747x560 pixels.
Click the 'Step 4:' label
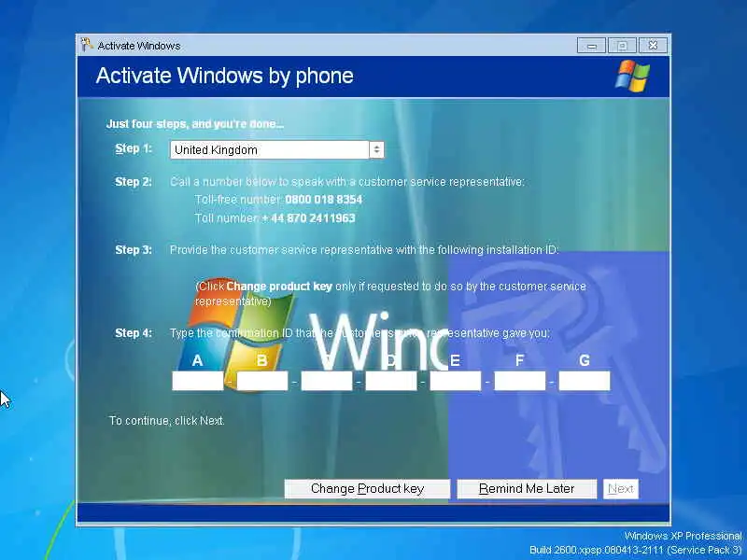pyautogui.click(x=134, y=333)
